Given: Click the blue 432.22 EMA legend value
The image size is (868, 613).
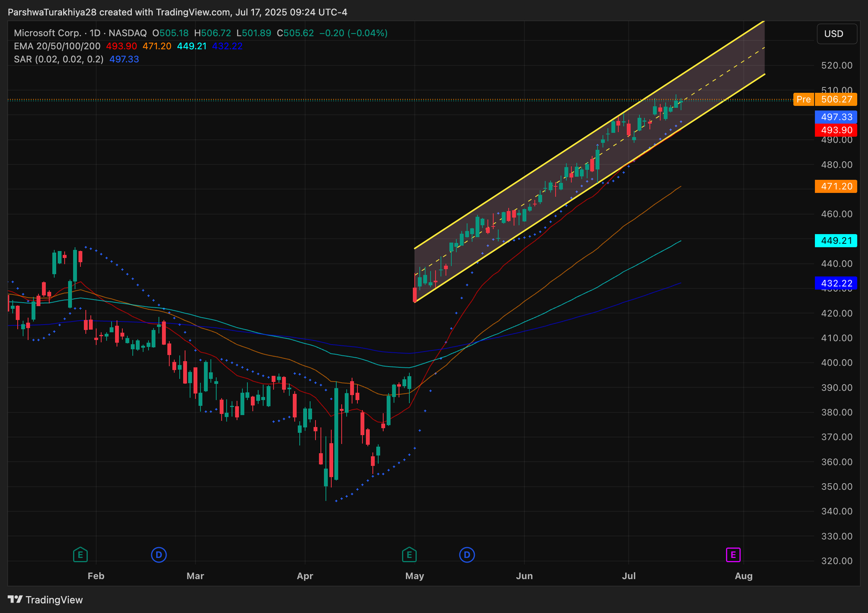Looking at the screenshot, I should [x=227, y=46].
